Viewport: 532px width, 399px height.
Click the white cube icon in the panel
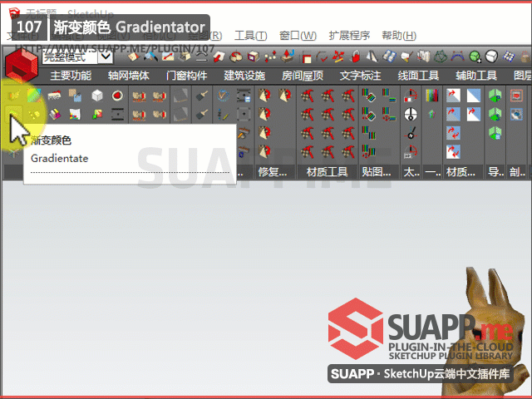pyautogui.click(x=97, y=96)
